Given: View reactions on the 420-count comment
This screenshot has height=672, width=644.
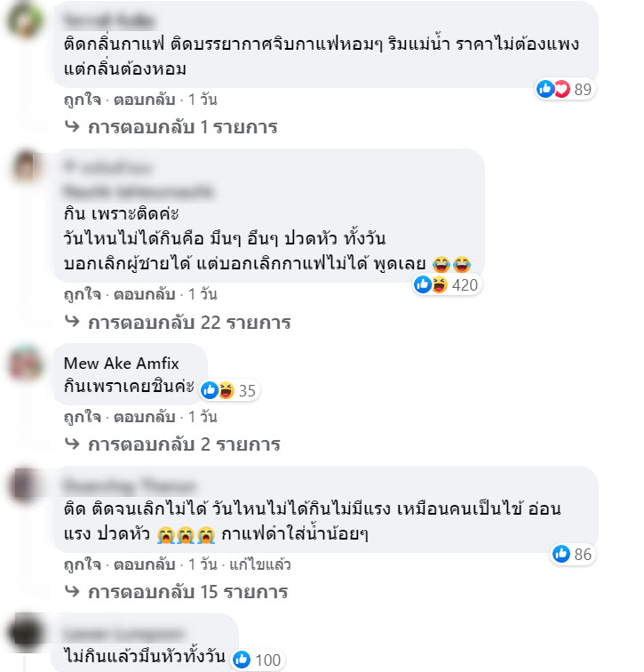Looking at the screenshot, I should point(447,284).
